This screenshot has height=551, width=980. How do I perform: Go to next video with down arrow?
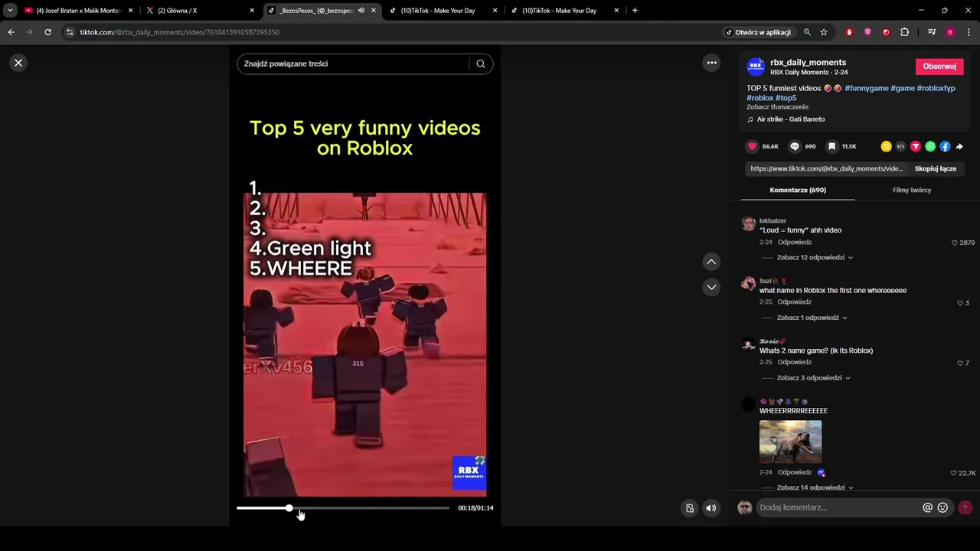[711, 287]
